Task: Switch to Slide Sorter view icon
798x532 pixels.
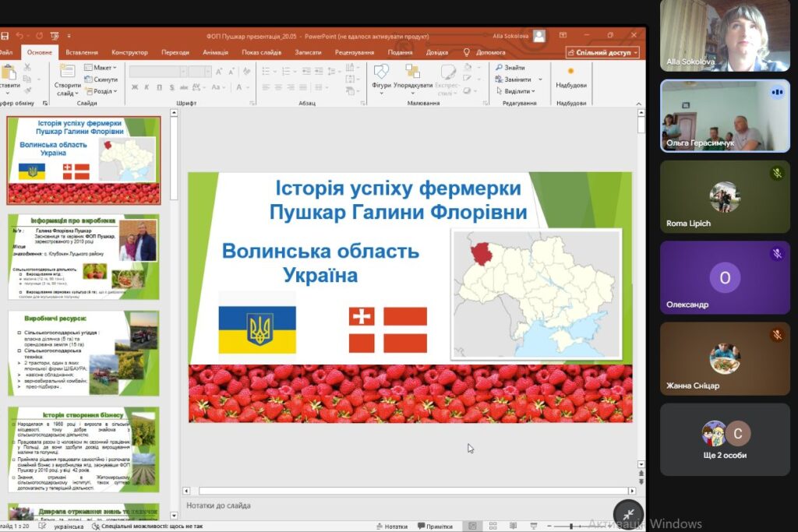Action: pos(493,526)
